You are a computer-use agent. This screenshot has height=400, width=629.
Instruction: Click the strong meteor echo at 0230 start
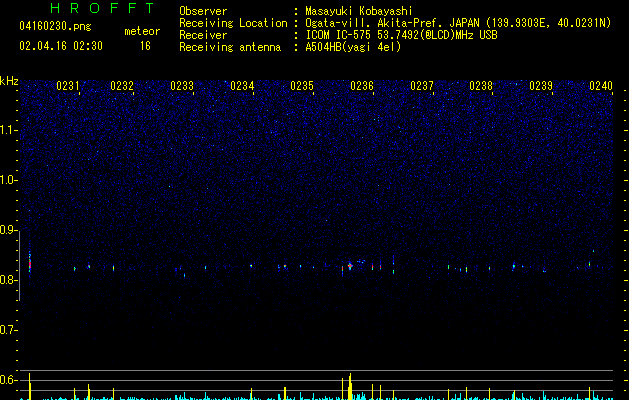(29, 262)
